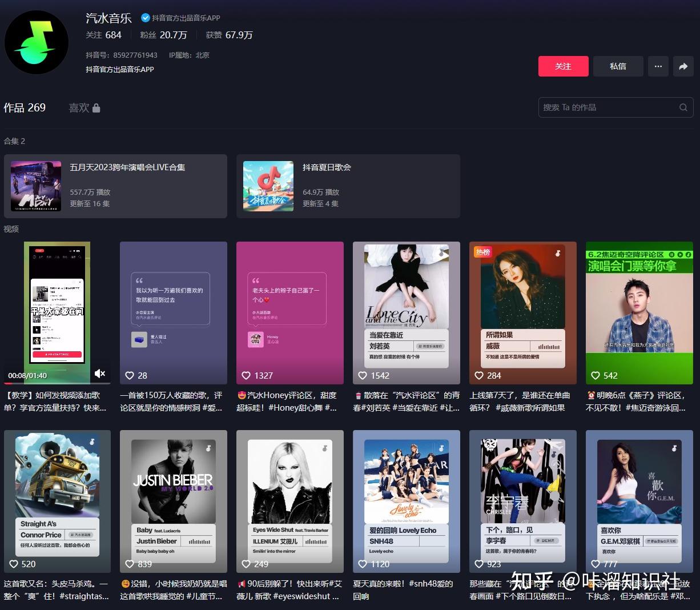
Task: Click the 抖音夏日歌会 cover thumbnail
Action: pyautogui.click(x=268, y=186)
